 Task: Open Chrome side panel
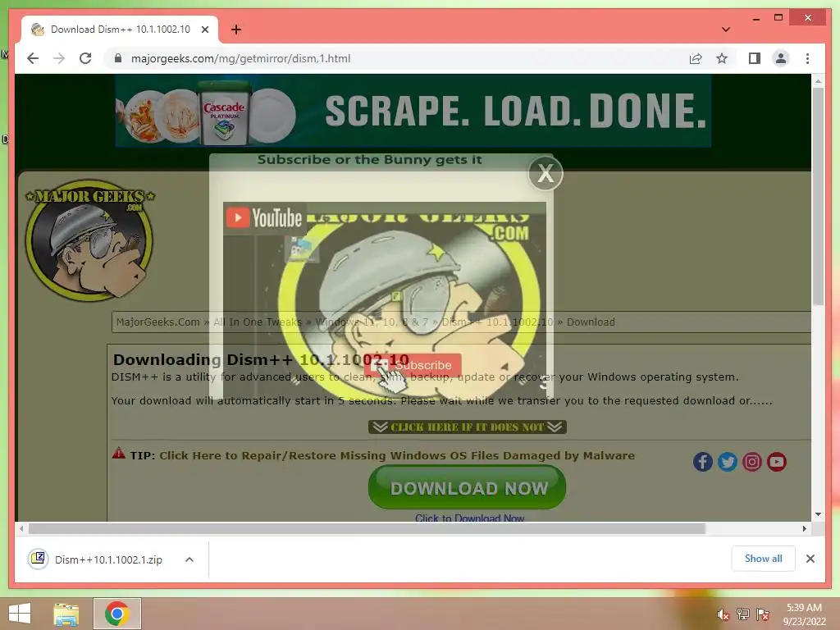pyautogui.click(x=755, y=58)
